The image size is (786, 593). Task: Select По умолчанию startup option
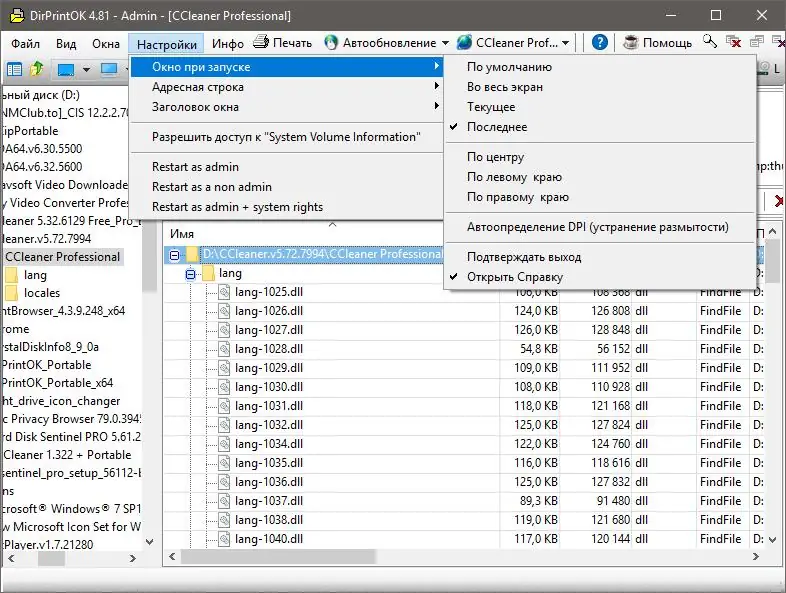coord(600,67)
